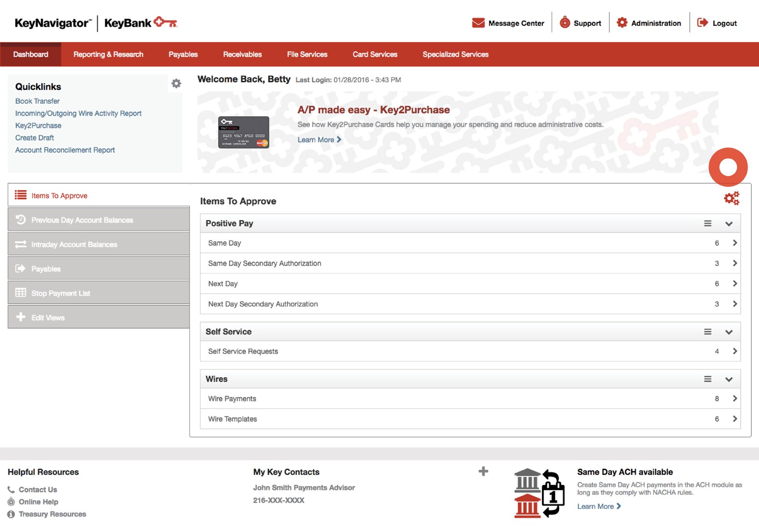Click the Previous Day Account Balances history icon

click(21, 219)
